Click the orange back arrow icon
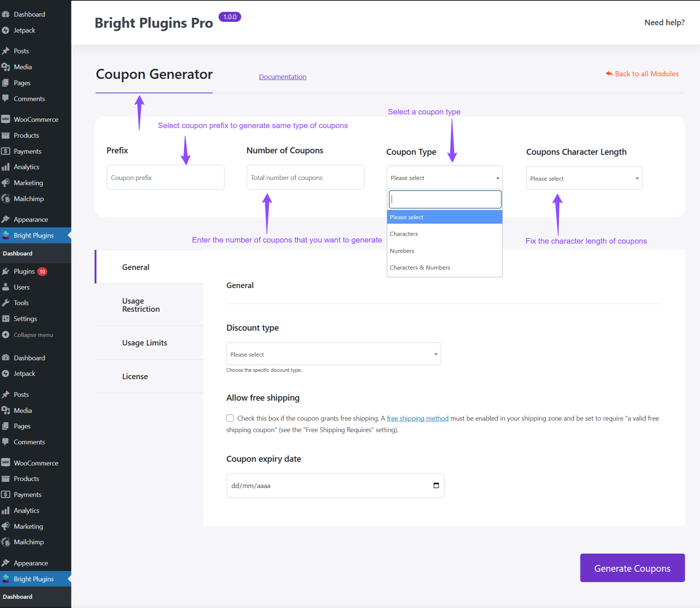This screenshot has width=700, height=608. point(609,74)
